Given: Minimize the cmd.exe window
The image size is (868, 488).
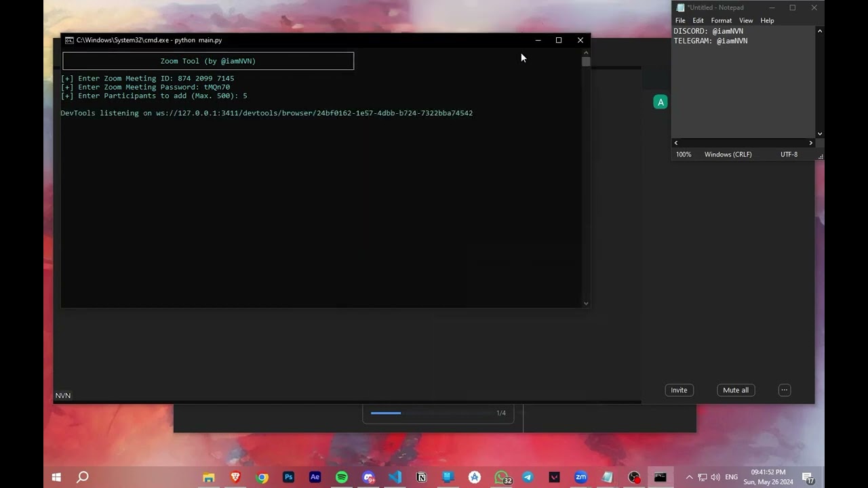Looking at the screenshot, I should point(538,40).
